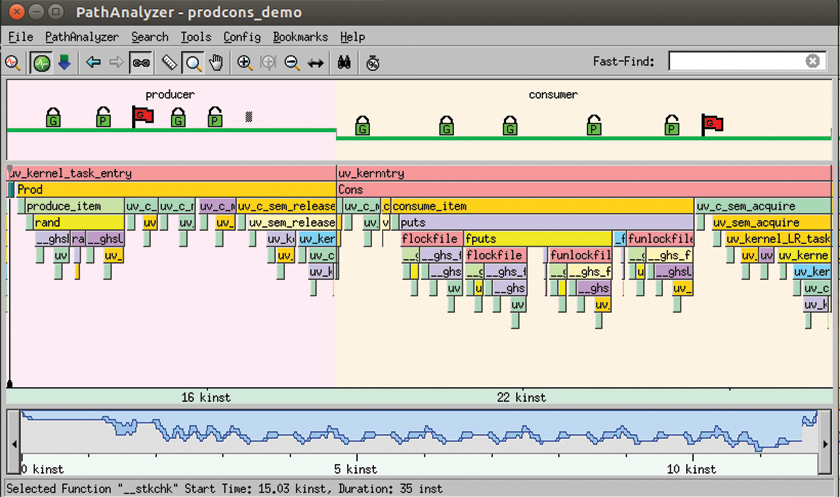Image resolution: width=840 pixels, height=497 pixels.
Task: Click the overview left scroll arrow
Action: [x=14, y=443]
